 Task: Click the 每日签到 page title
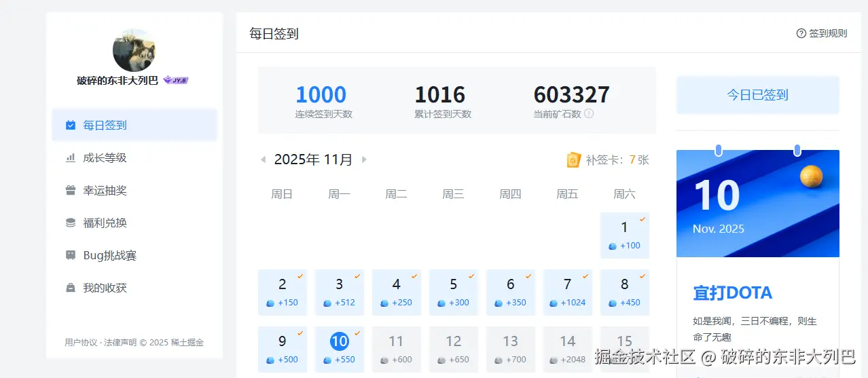coord(274,33)
